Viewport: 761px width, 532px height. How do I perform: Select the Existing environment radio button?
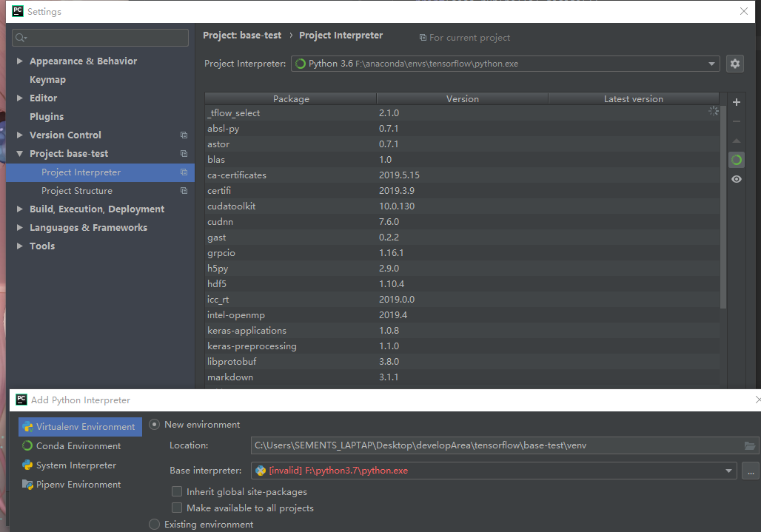(x=154, y=524)
